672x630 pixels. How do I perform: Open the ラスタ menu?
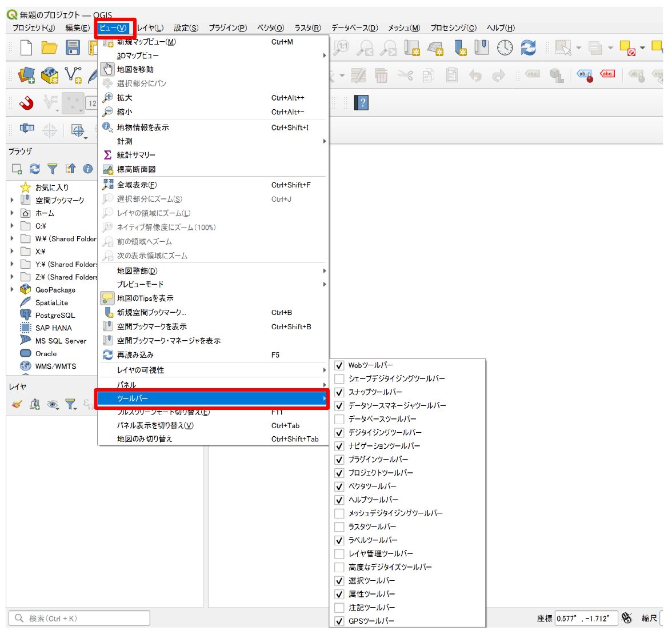point(307,28)
